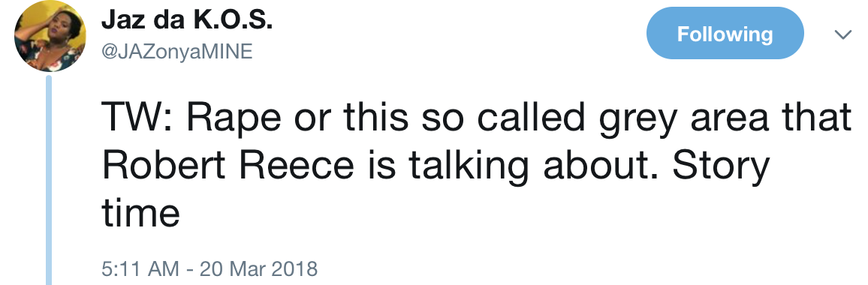
Task: Click the word time on last line
Action: [x=140, y=212]
